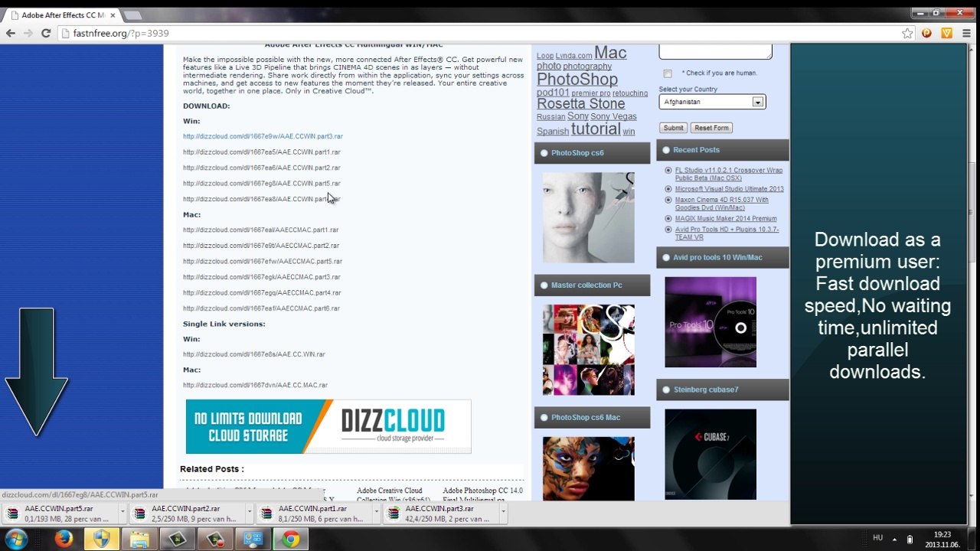Screen dimensions: 980x551
Task: Open the Microsoft Visual Studio Ultimate 2013 post
Action: [729, 189]
